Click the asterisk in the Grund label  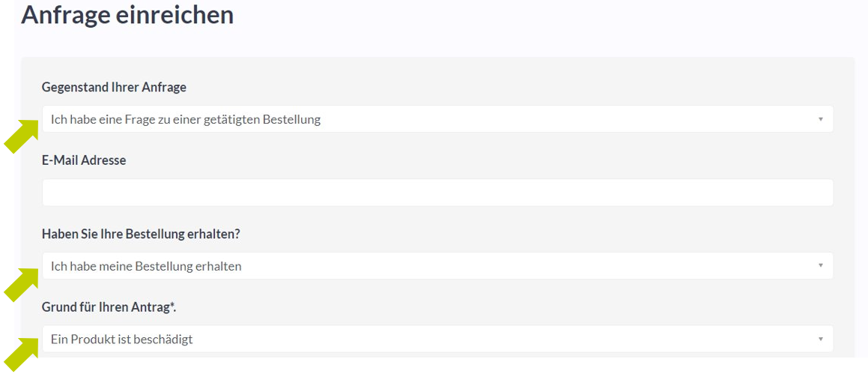coord(172,305)
